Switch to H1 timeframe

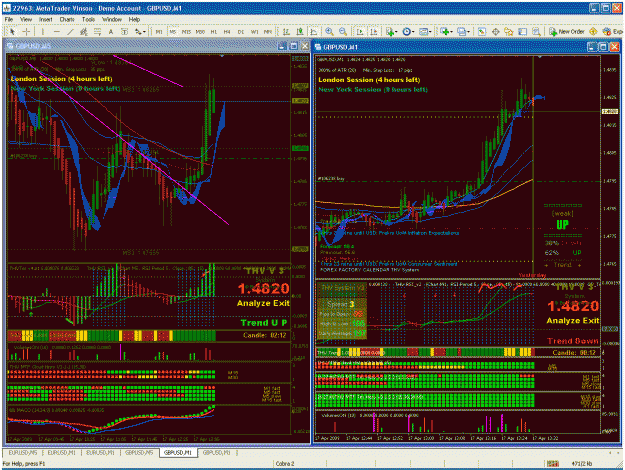click(x=214, y=31)
